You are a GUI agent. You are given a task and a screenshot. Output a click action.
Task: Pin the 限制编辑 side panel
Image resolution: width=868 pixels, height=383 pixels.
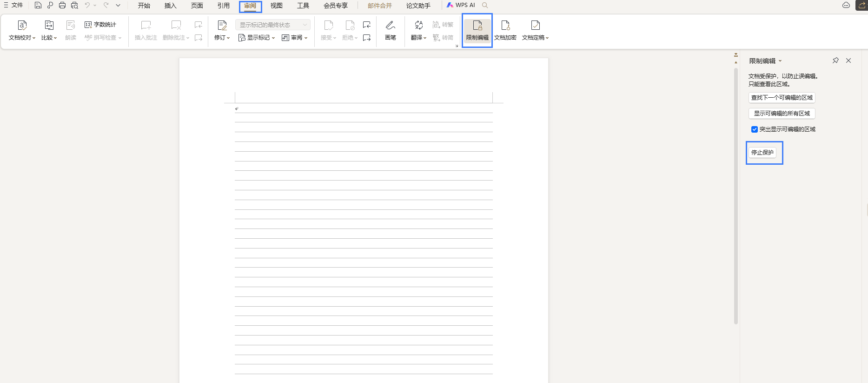click(835, 60)
